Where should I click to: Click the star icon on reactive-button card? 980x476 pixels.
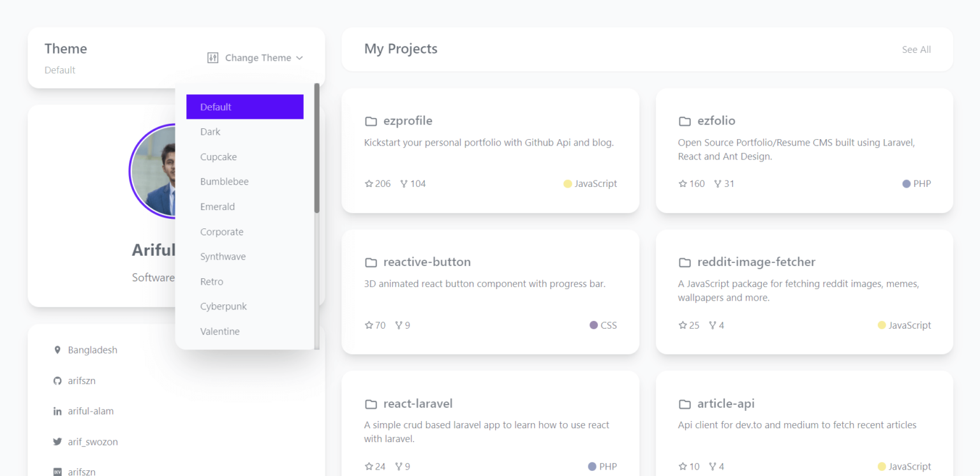pos(369,325)
